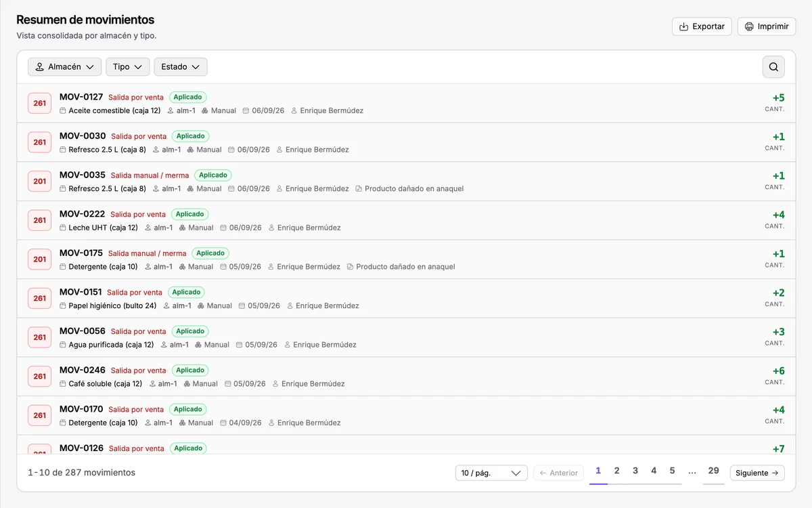
Task: Click the 261 code badge of MOV-0246
Action: (x=40, y=377)
